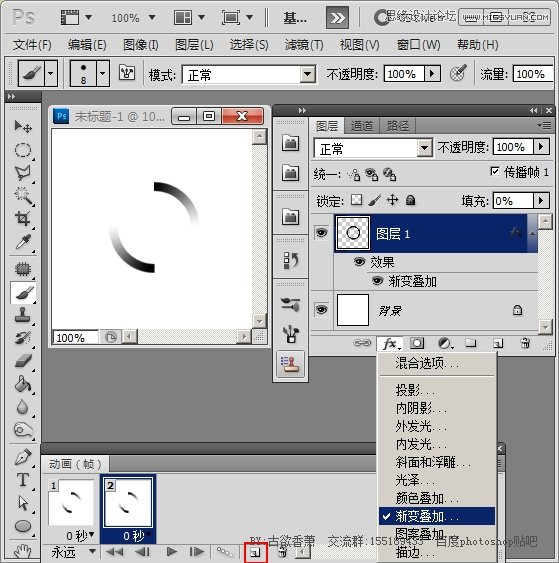Viewport: 559px width, 563px height.
Task: Create new layer in Layers panel
Action: coord(498,344)
